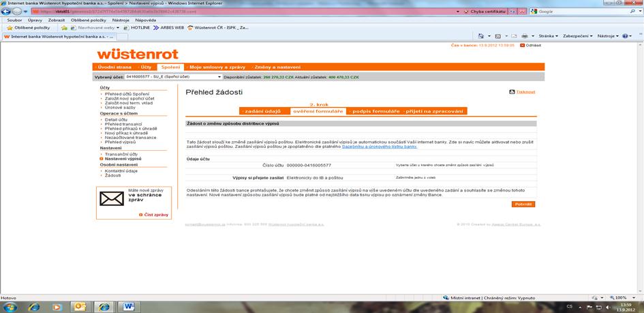This screenshot has width=644, height=313.
Task: Switch to the Spoření tab
Action: pos(170,67)
